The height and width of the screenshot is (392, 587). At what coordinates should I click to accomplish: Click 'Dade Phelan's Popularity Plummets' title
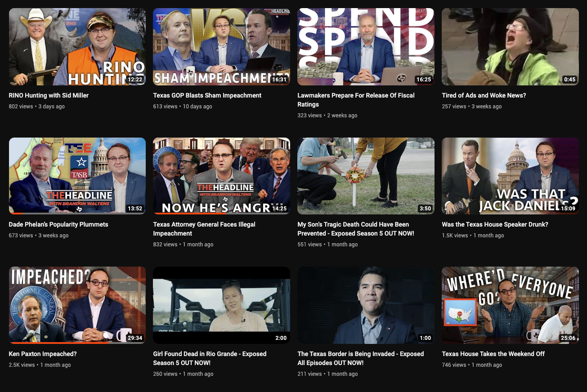point(58,224)
